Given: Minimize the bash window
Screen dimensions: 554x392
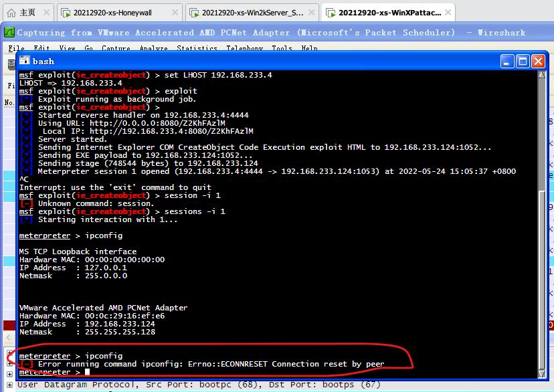Looking at the screenshot, I should click(x=507, y=62).
